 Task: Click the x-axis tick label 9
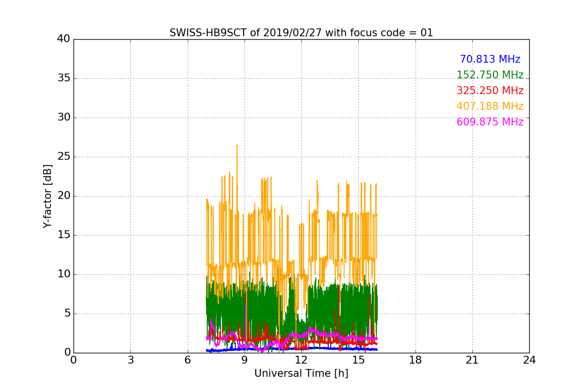coord(245,360)
